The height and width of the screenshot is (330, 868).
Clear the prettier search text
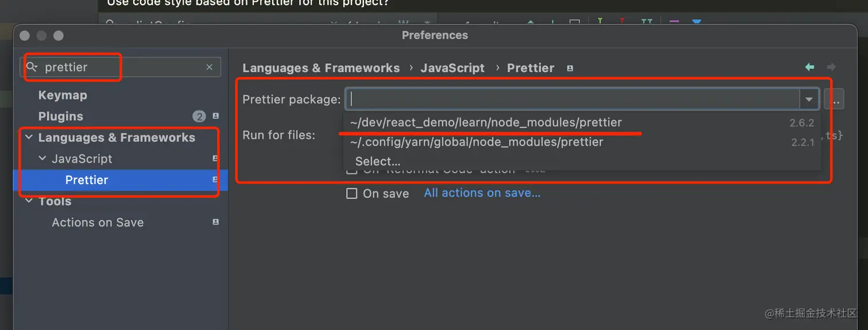(210, 67)
